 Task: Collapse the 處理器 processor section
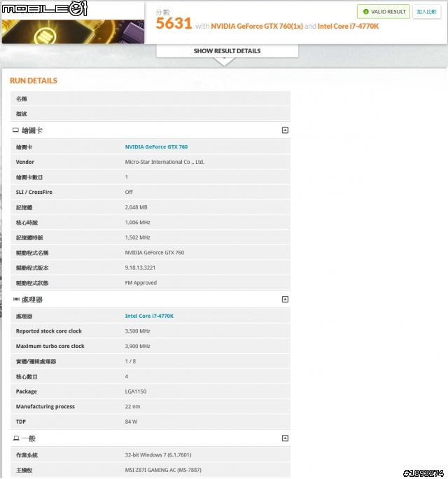[x=285, y=300]
